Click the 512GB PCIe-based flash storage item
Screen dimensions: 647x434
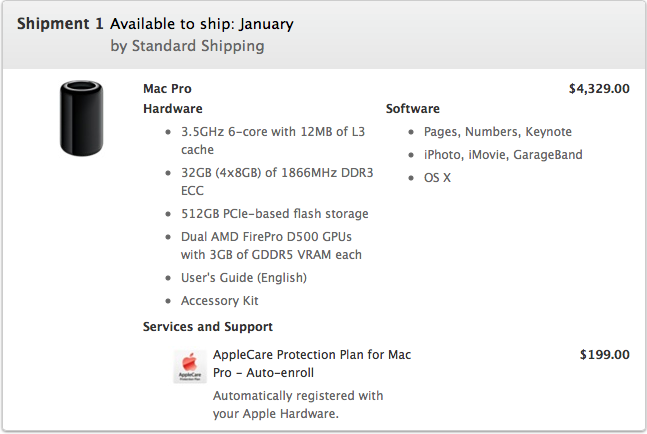(275, 214)
